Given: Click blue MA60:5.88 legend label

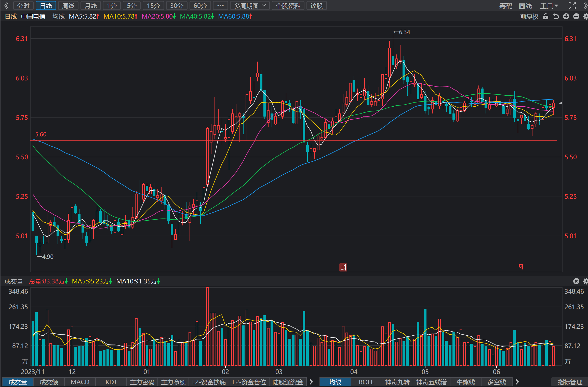Looking at the screenshot, I should (235, 17).
